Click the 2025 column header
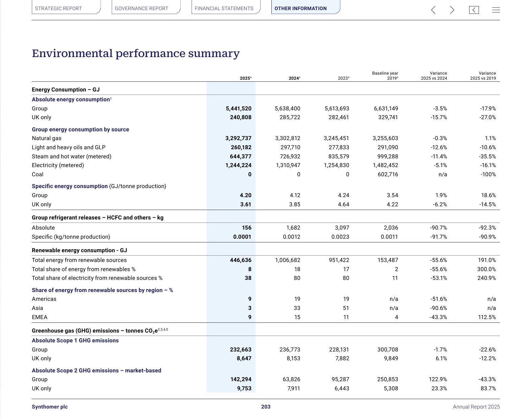 click(246, 78)
